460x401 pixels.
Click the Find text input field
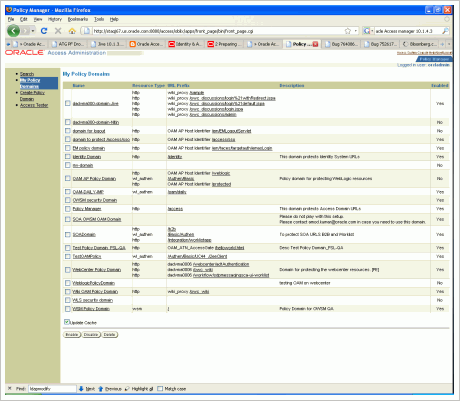(52, 389)
